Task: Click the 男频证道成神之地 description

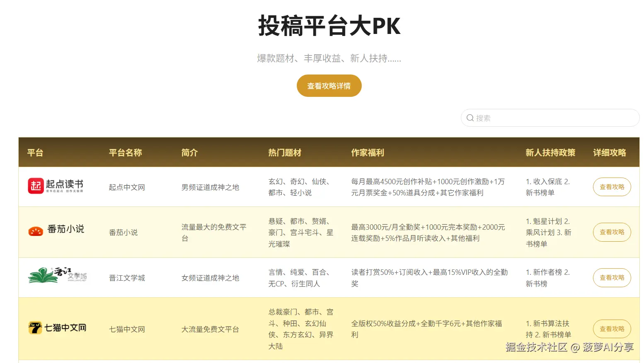Action: pyautogui.click(x=210, y=187)
